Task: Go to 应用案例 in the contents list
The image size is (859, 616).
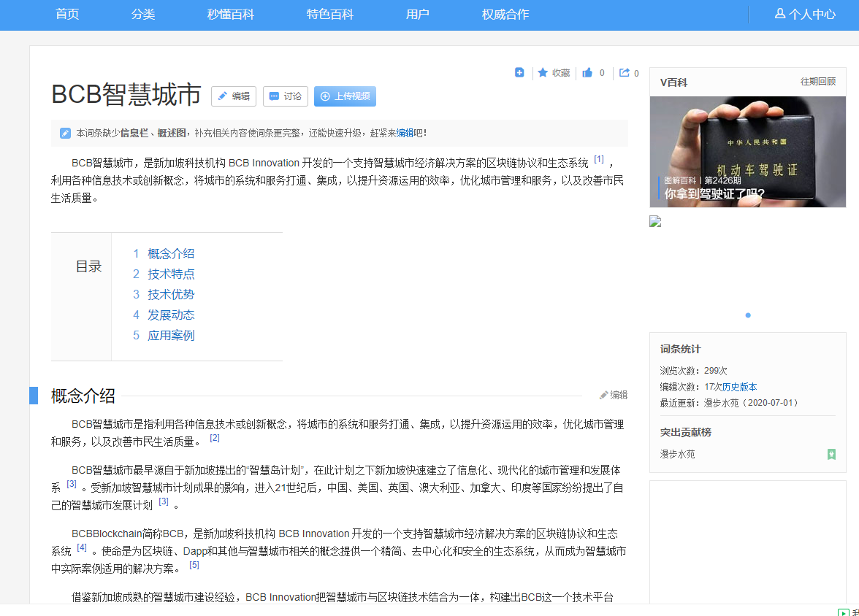Action: [x=171, y=336]
